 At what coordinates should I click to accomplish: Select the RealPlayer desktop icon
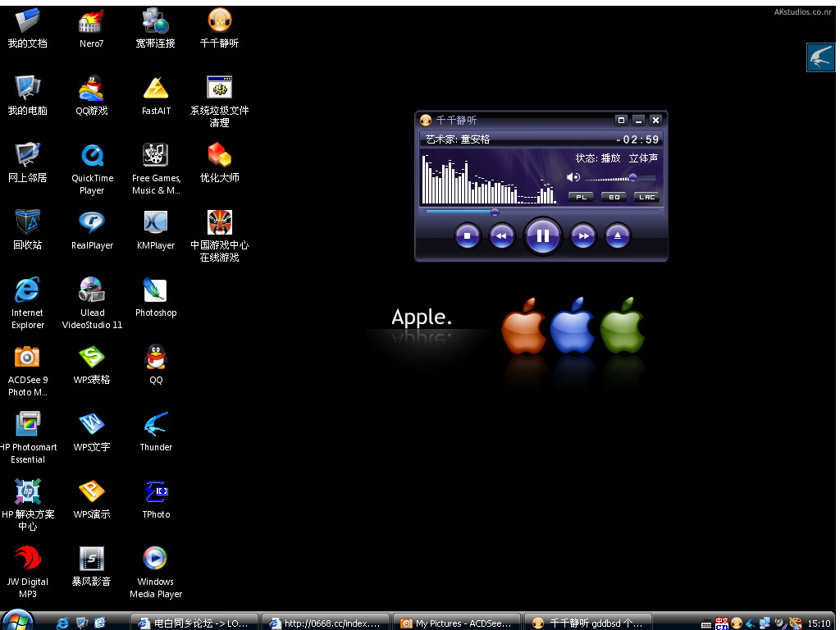tap(91, 223)
